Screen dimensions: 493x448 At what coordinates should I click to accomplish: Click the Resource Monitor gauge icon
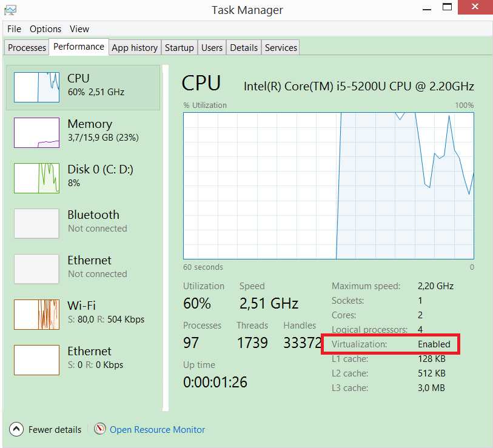[x=99, y=429]
